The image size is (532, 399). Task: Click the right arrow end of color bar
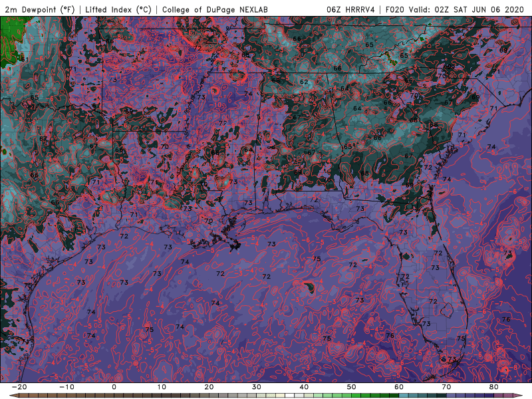tap(519, 396)
